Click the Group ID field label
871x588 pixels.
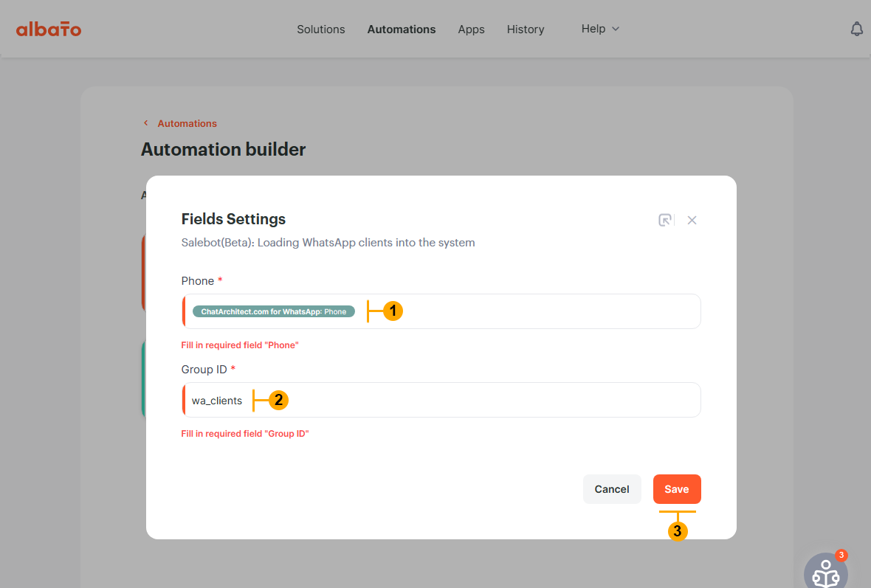(204, 370)
